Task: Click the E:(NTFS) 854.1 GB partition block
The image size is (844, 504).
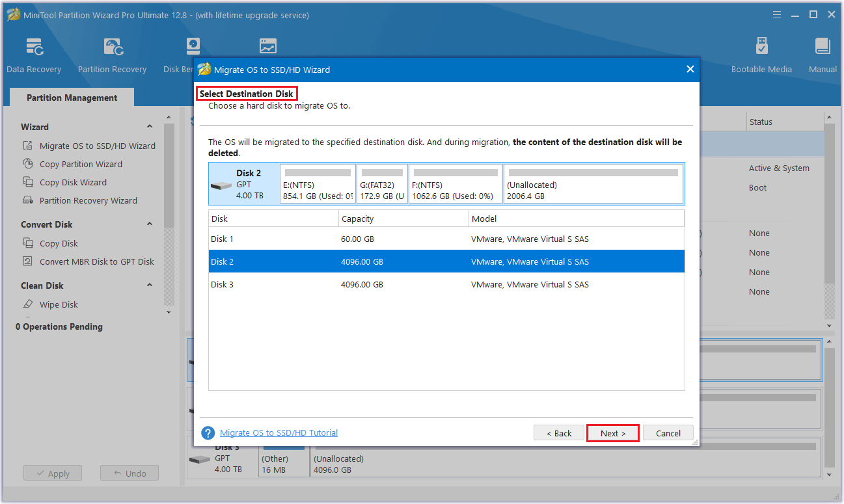Action: [318, 184]
